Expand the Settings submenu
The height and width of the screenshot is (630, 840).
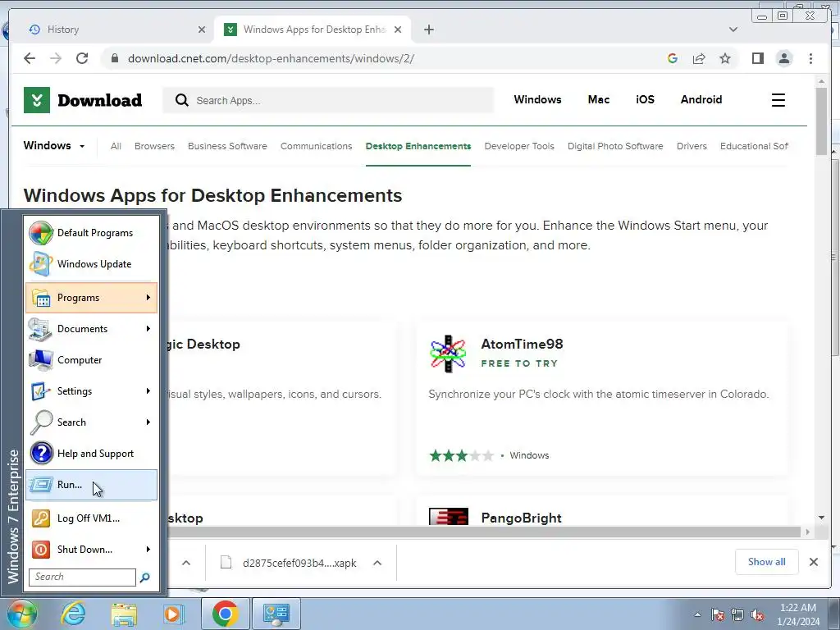pyautogui.click(x=92, y=391)
